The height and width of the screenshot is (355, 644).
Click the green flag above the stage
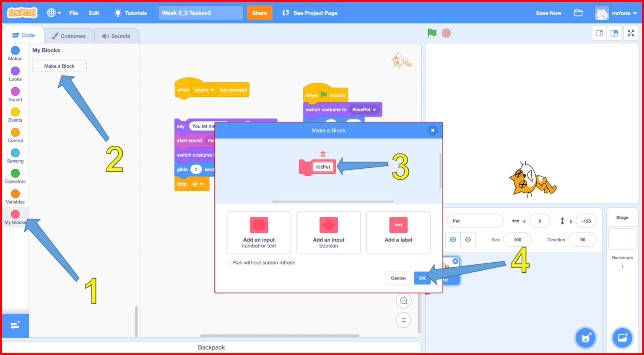[x=432, y=33]
